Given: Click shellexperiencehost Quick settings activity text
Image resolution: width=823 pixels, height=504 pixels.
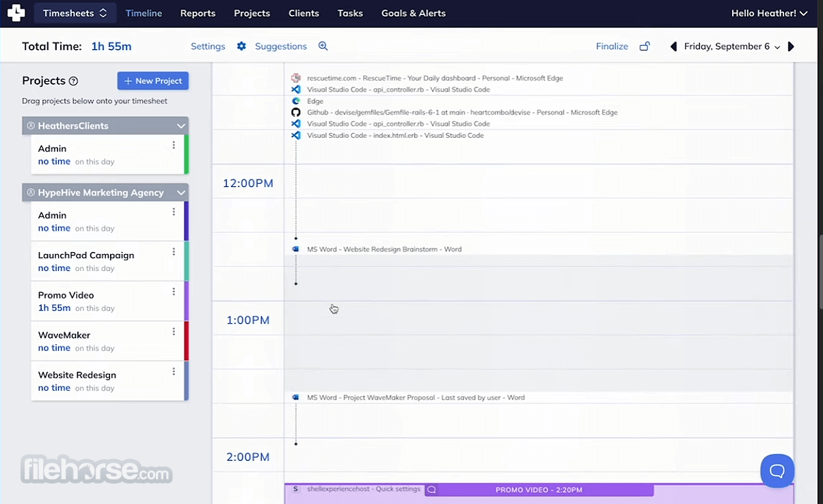Looking at the screenshot, I should click(364, 489).
